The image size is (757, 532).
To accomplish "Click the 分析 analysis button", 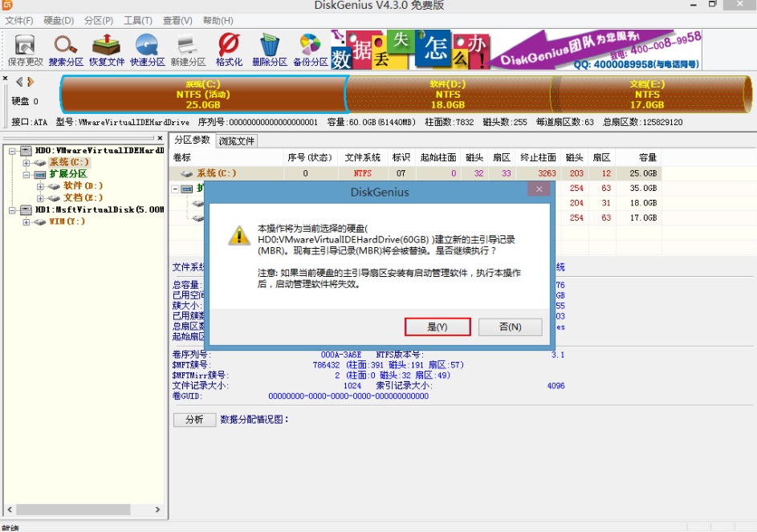I will point(194,419).
